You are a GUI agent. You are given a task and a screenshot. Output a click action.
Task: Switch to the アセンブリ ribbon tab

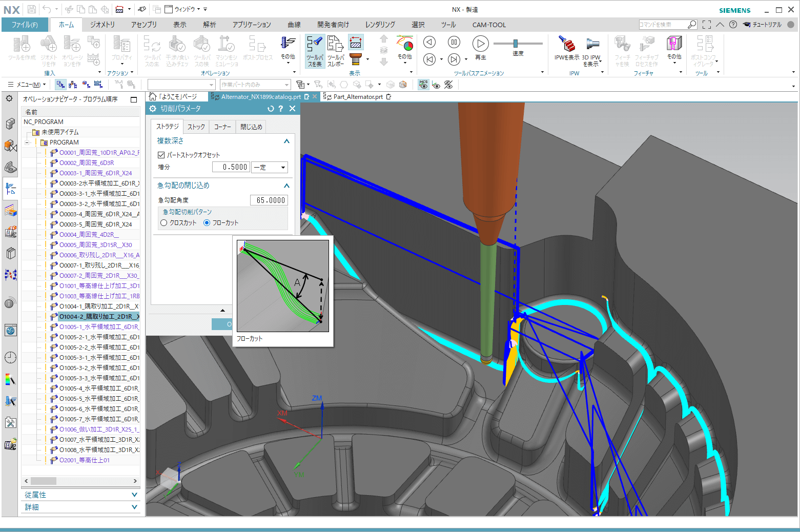(144, 25)
